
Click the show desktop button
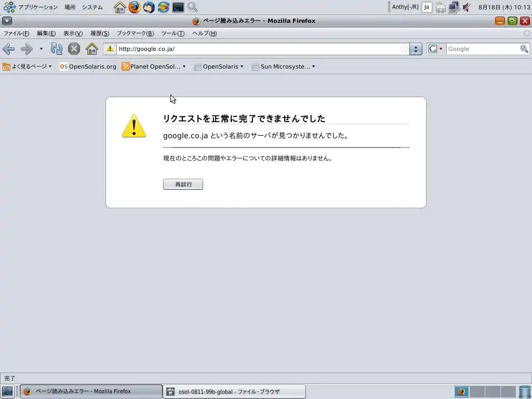tap(7, 391)
